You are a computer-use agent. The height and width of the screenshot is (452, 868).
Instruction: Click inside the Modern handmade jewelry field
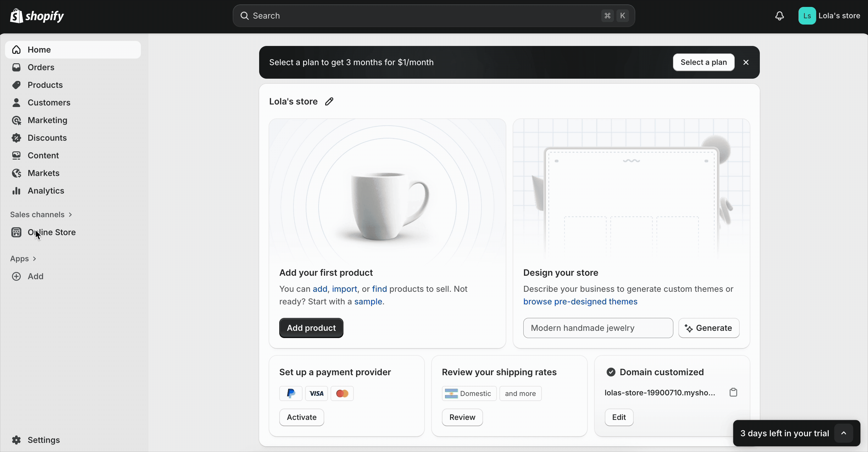pos(598,328)
